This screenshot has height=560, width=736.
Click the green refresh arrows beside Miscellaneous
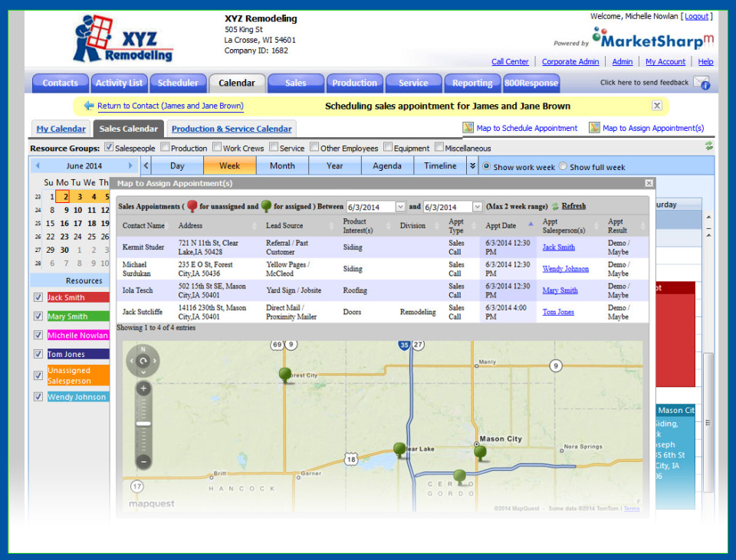708,147
